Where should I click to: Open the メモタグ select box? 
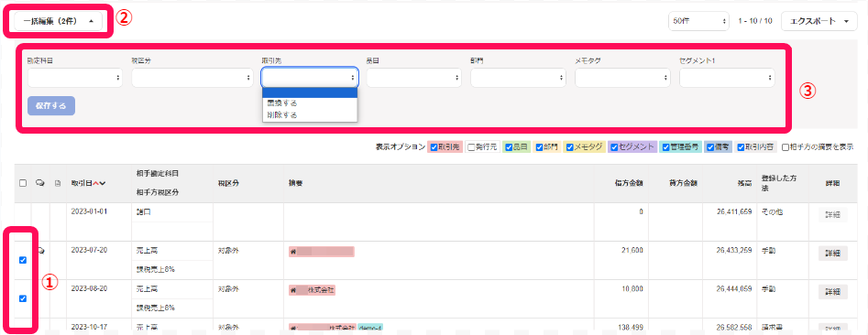622,78
